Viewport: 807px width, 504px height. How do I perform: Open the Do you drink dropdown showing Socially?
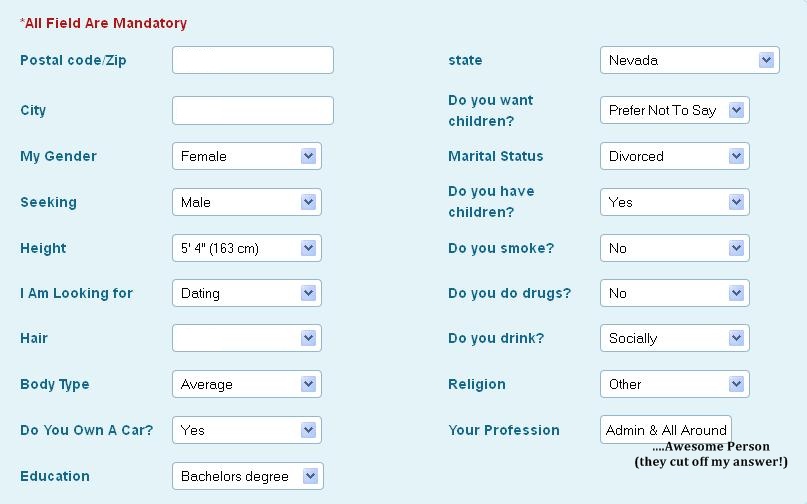click(x=675, y=338)
